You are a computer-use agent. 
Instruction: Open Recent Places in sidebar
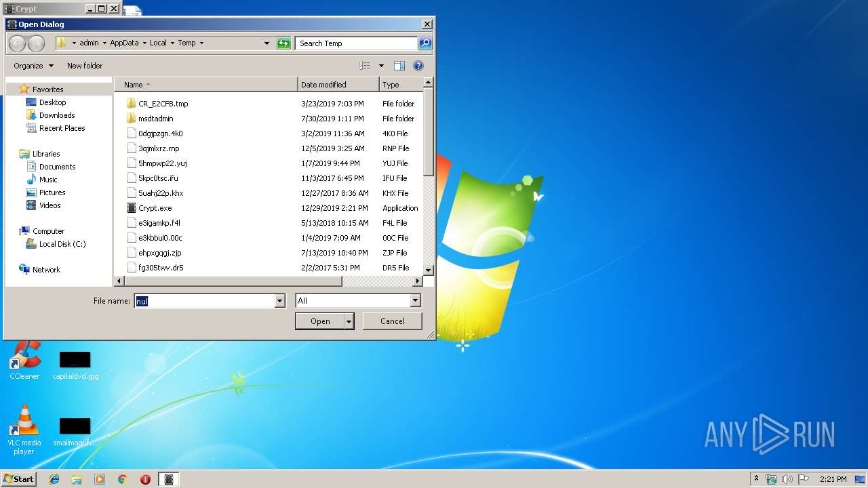(x=62, y=128)
